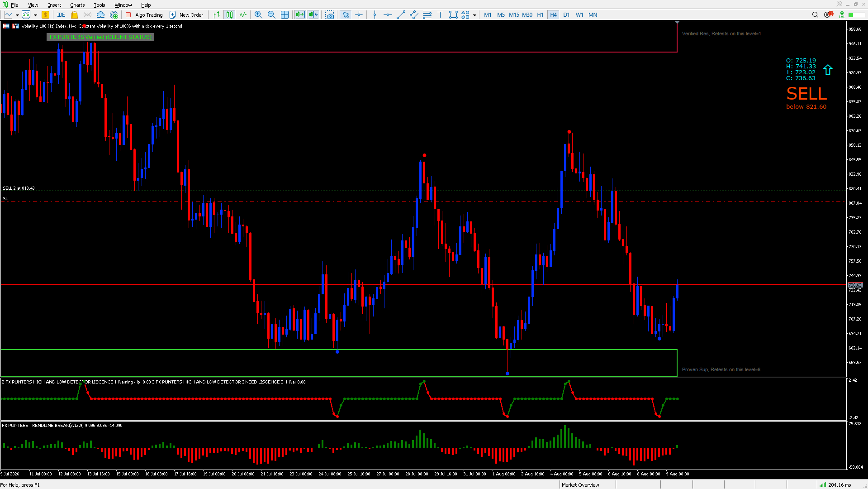868x489 pixels.
Task: Open the MetaEditor IDE
Action: 61,15
